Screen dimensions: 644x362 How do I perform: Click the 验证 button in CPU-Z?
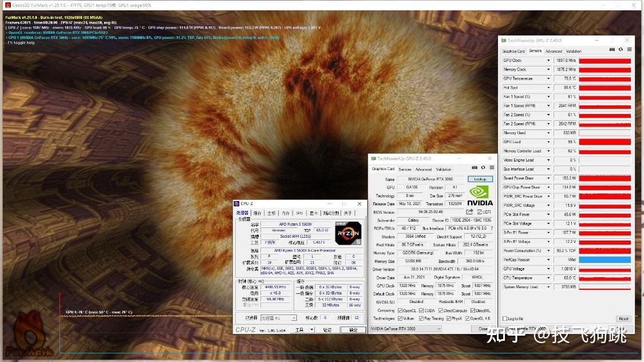click(327, 329)
